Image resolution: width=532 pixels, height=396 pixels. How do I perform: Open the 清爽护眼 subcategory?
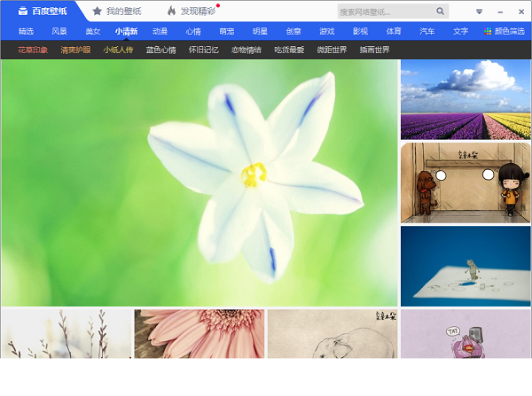click(75, 50)
